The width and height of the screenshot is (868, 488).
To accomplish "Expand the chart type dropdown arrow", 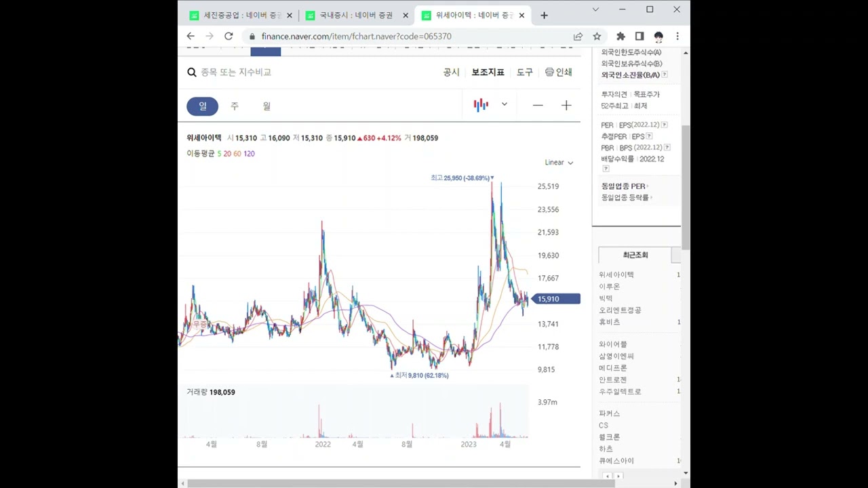I will click(x=504, y=104).
